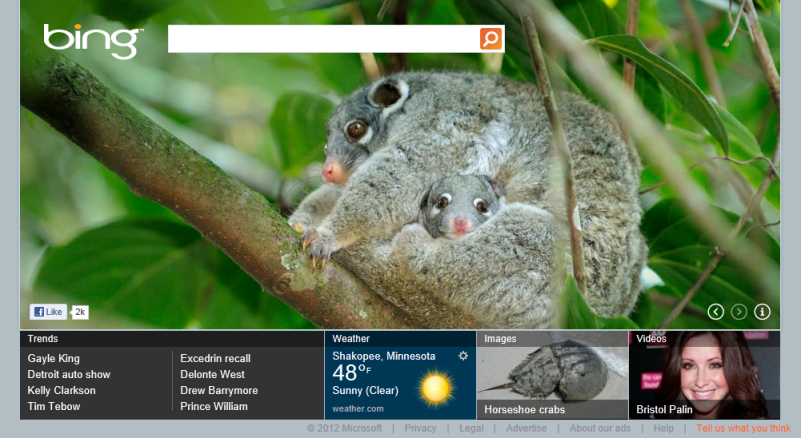Select the Weather panel header
This screenshot has height=438, width=801.
pyautogui.click(x=400, y=339)
